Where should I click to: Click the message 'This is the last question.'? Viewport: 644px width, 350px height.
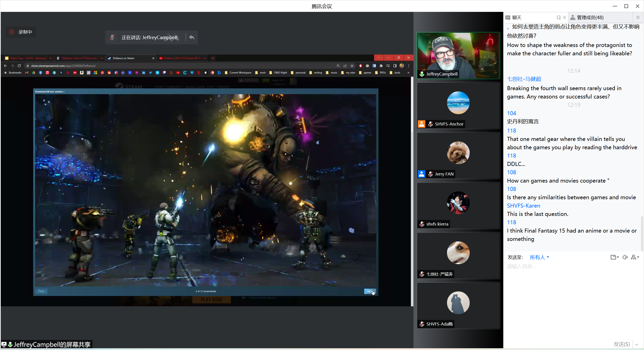coord(538,214)
